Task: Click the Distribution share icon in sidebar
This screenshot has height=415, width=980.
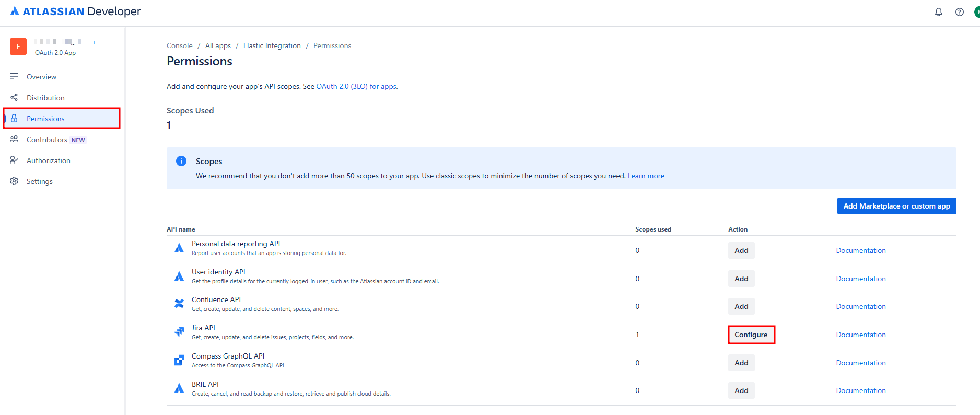Action: tap(14, 97)
